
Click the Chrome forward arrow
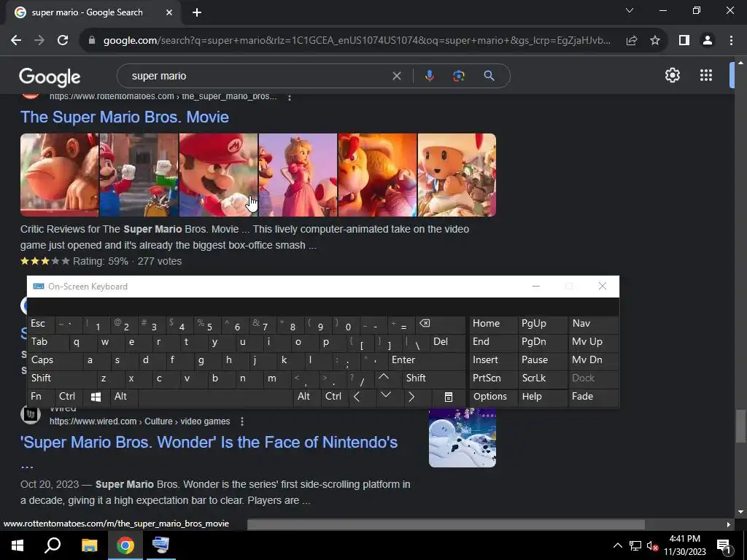(39, 41)
